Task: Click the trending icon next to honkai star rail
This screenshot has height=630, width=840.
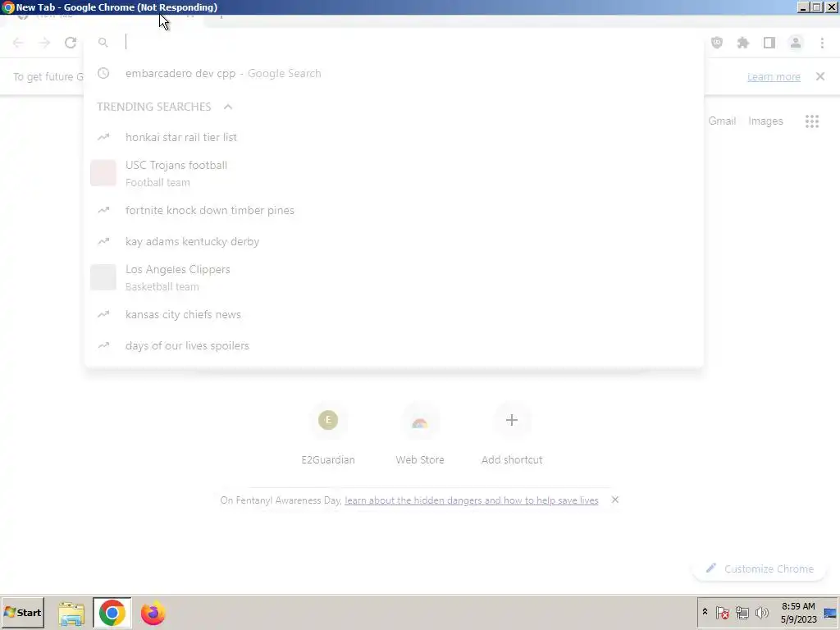Action: 103,137
